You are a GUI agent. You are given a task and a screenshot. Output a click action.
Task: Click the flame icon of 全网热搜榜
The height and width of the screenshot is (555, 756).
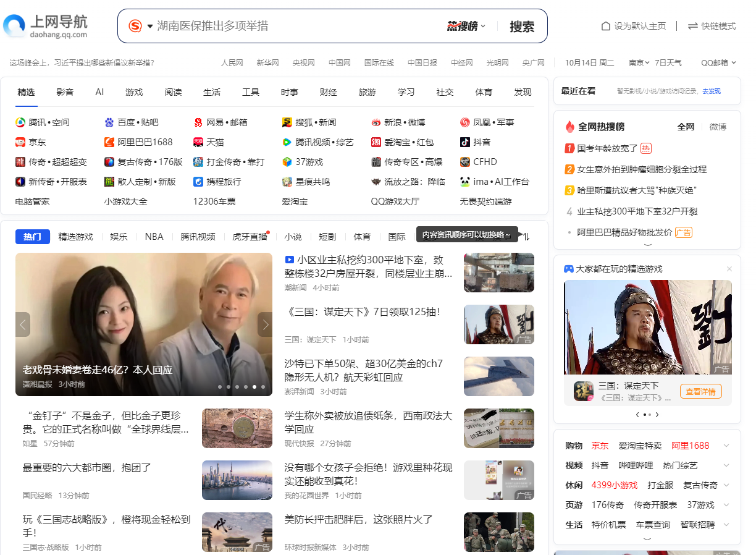569,126
